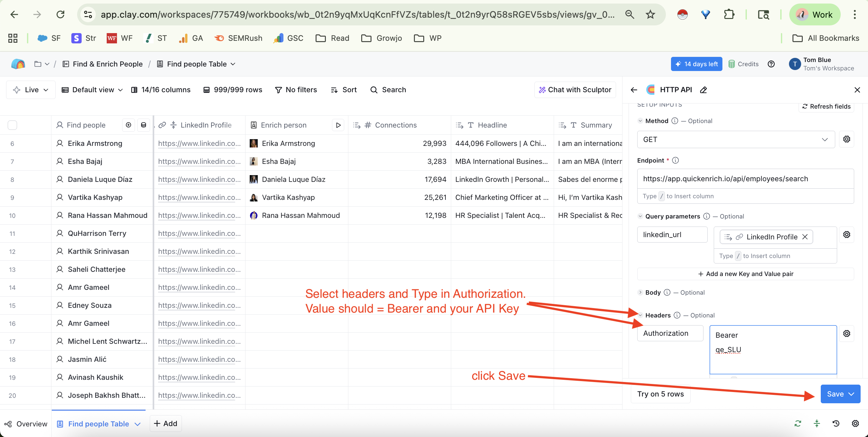This screenshot has height=437, width=868.
Task: Click pencil icon to rename HTTP API
Action: pyautogui.click(x=703, y=90)
